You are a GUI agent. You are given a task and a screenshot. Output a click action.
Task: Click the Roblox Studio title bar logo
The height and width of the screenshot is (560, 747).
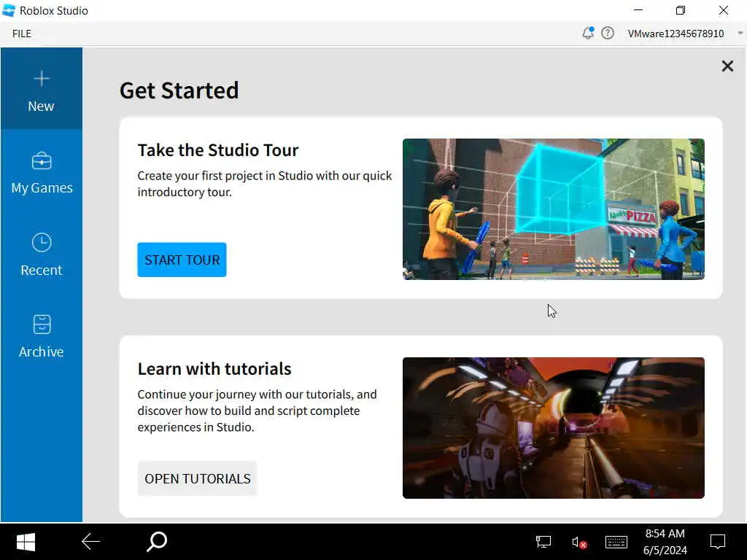pos(9,10)
